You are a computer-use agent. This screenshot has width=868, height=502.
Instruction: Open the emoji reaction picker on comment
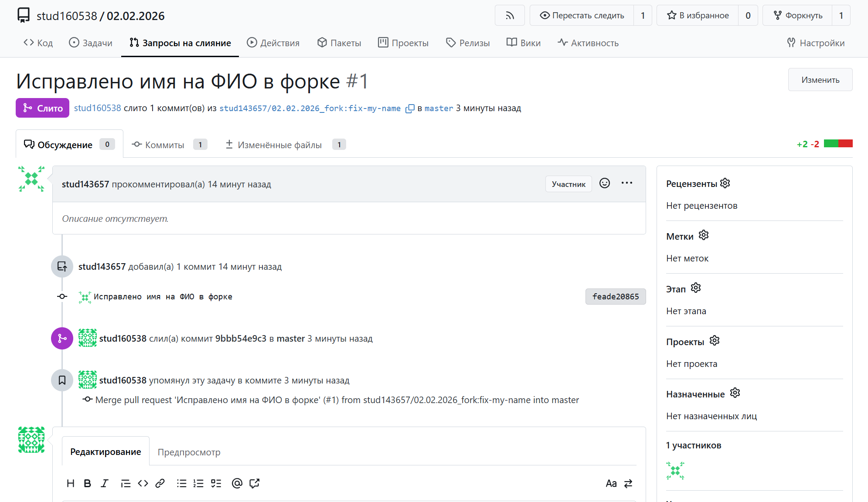(604, 183)
